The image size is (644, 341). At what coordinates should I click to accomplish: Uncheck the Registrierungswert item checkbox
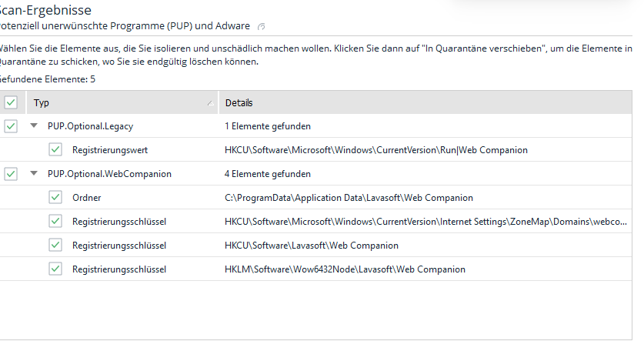tap(55, 150)
